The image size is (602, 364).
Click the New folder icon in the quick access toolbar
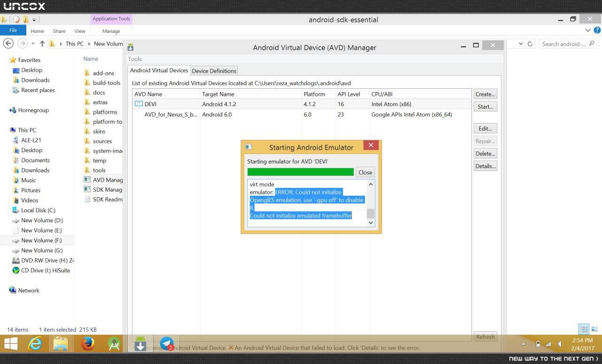26,20
